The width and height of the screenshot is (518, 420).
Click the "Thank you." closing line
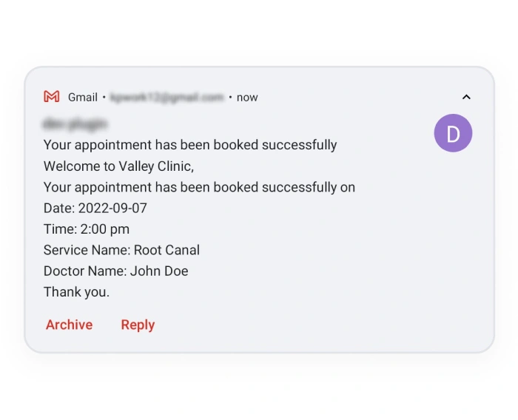pos(76,292)
